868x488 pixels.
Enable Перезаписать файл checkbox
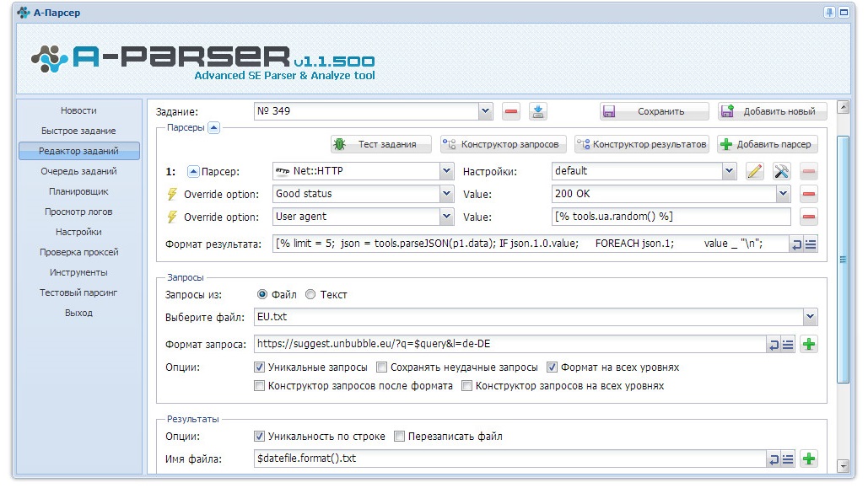(399, 436)
